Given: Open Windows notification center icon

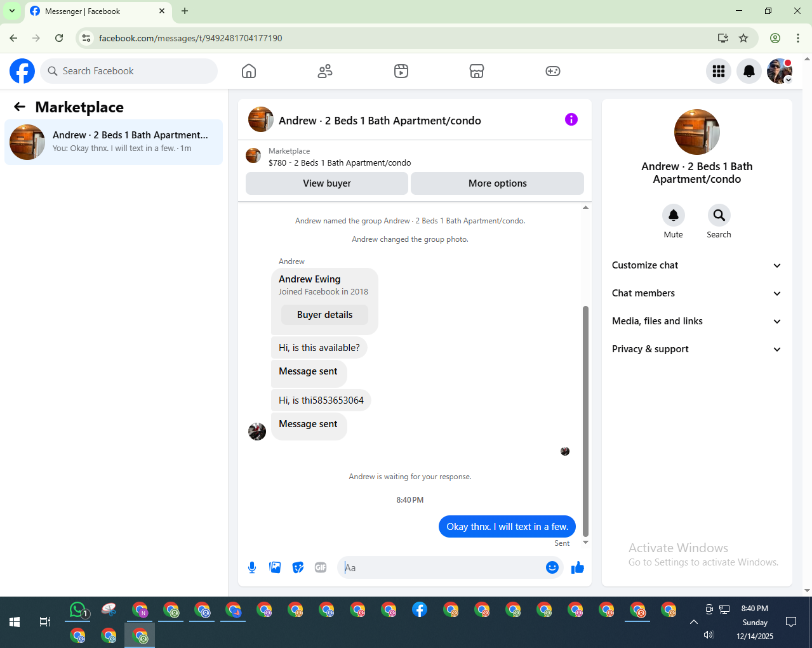Looking at the screenshot, I should click(x=791, y=622).
